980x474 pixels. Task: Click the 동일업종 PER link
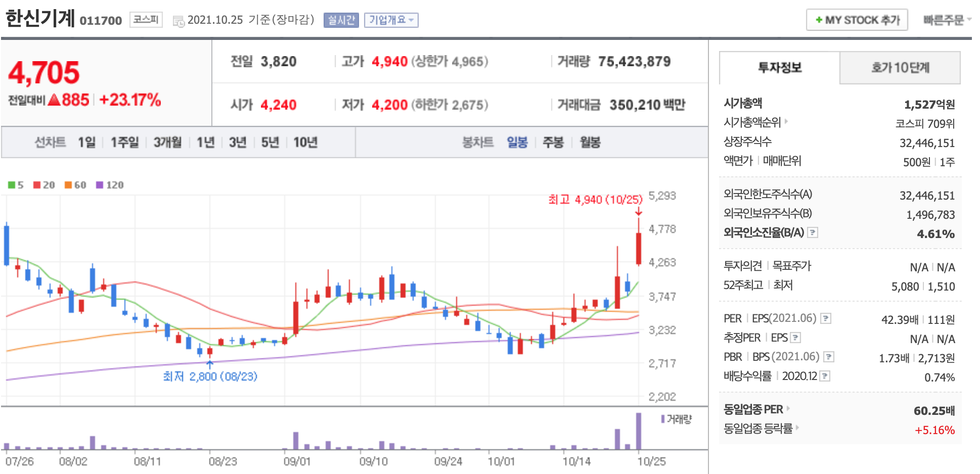753,409
